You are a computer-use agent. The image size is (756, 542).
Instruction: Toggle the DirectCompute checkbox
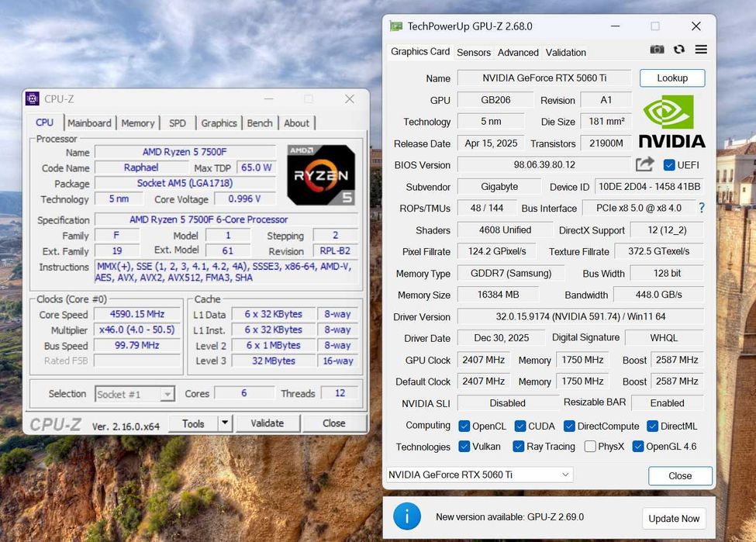click(569, 426)
